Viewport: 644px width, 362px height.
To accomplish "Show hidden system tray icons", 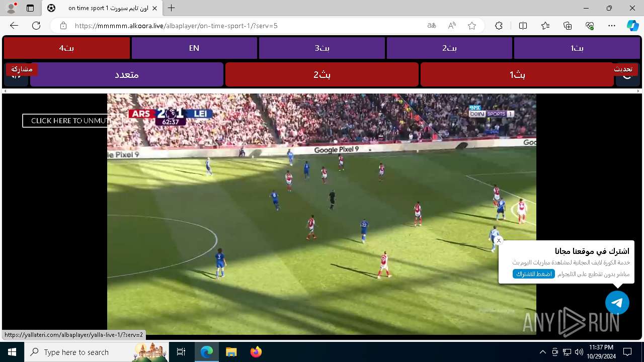I will [x=542, y=352].
